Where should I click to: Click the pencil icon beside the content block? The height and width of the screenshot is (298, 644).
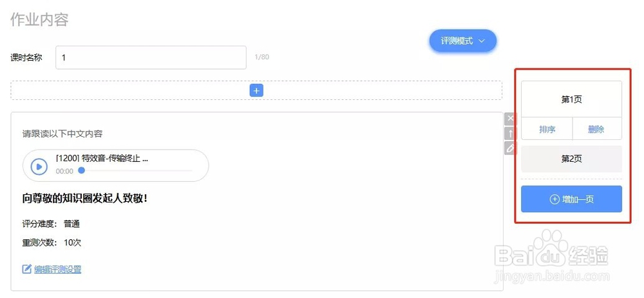pyautogui.click(x=510, y=148)
